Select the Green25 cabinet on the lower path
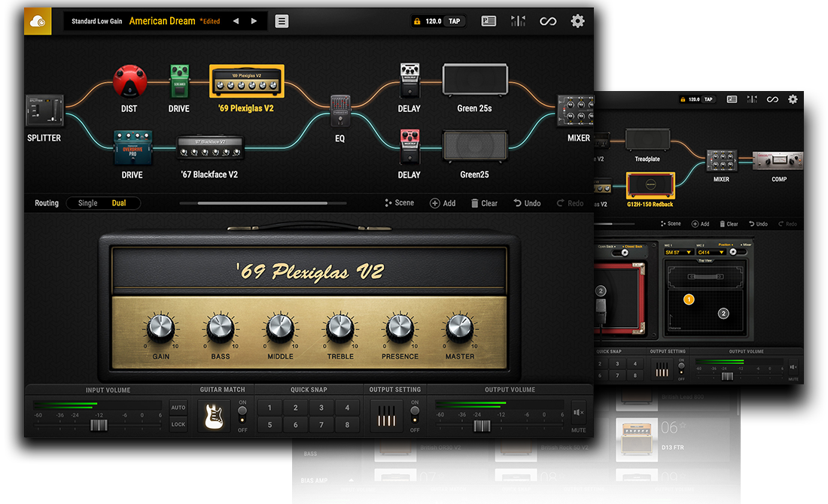This screenshot has width=828, height=504. (x=475, y=146)
